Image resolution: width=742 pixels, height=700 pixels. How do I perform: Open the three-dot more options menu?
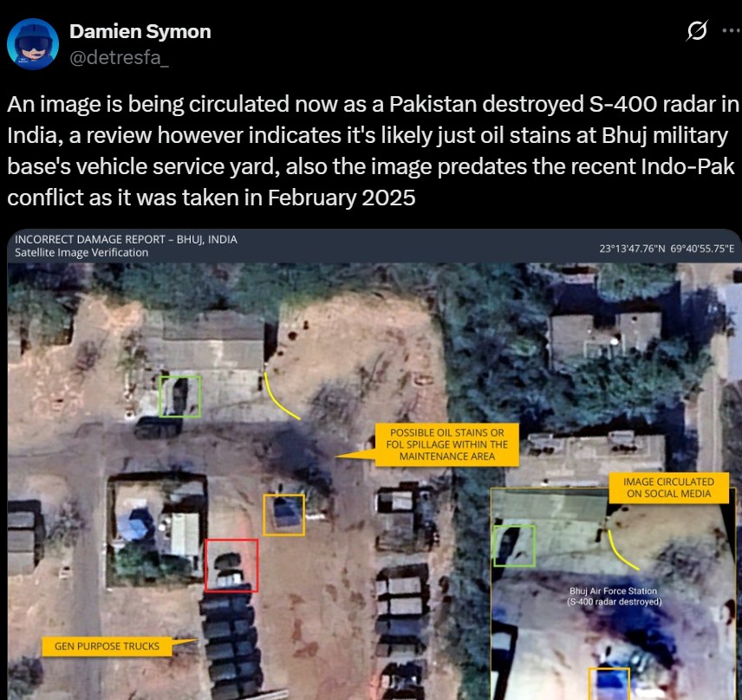click(731, 32)
